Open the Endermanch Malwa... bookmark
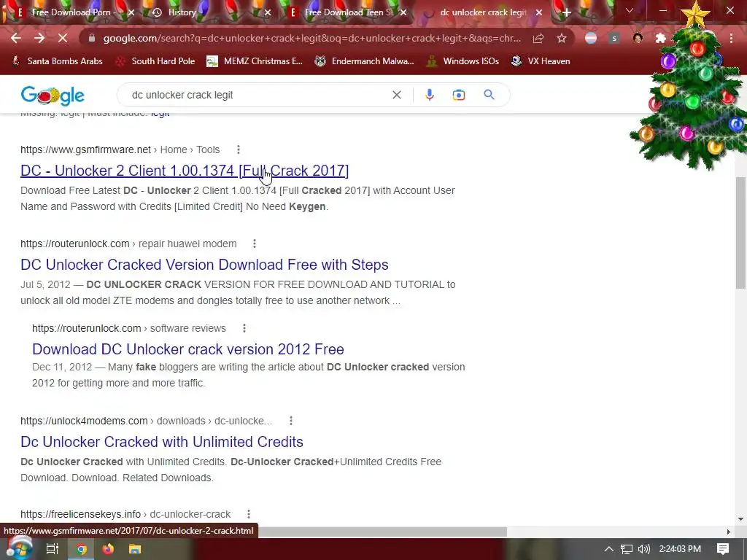The height and width of the screenshot is (560, 747). point(365,61)
